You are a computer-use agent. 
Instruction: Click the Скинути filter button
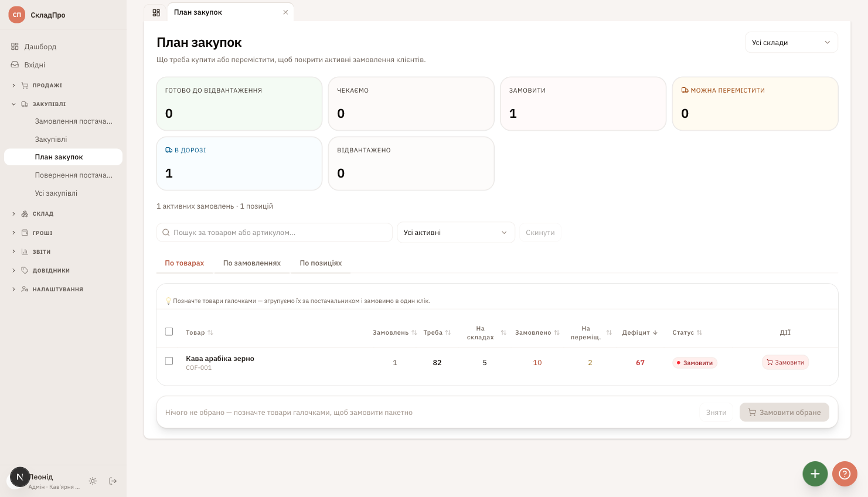point(540,233)
